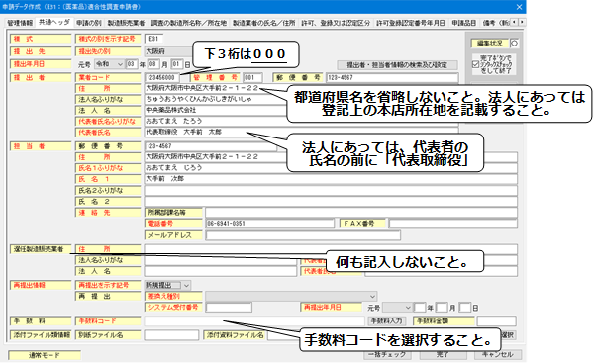594x364 pixels.
Task: Click the empty 氏名2 field
Action: click(x=331, y=202)
